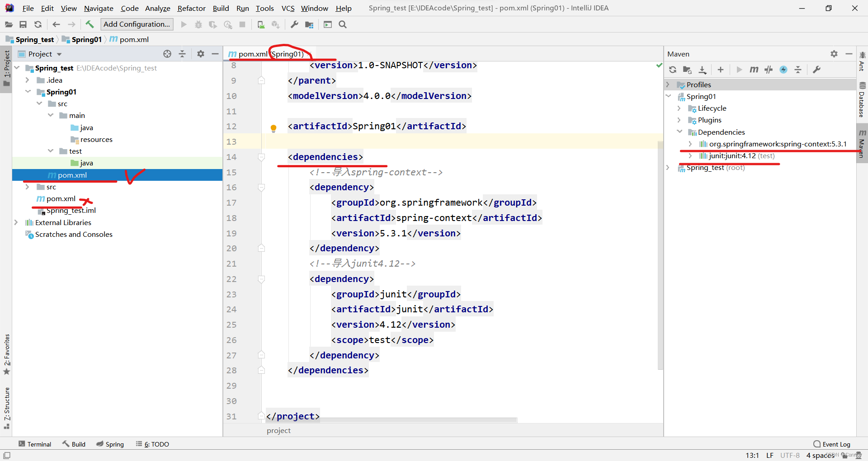Expand the Lifecycle node in the Maven panel
This screenshot has height=461, width=868.
(679, 108)
